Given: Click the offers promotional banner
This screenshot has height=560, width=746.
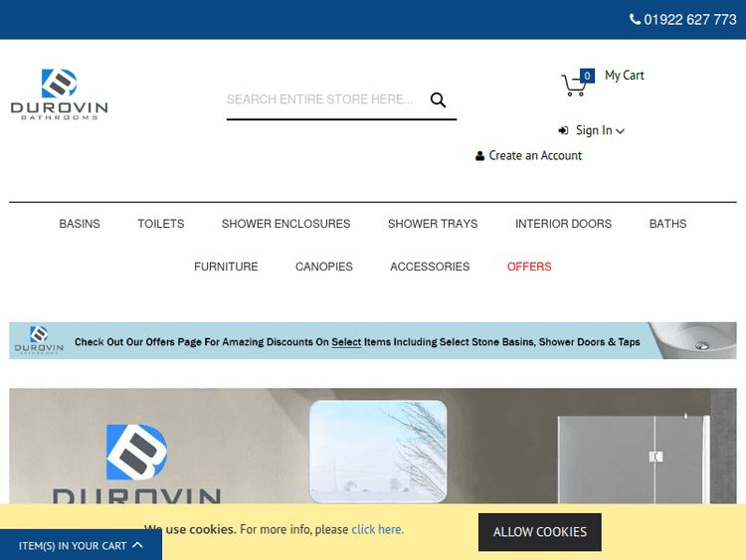Looking at the screenshot, I should point(373,340).
